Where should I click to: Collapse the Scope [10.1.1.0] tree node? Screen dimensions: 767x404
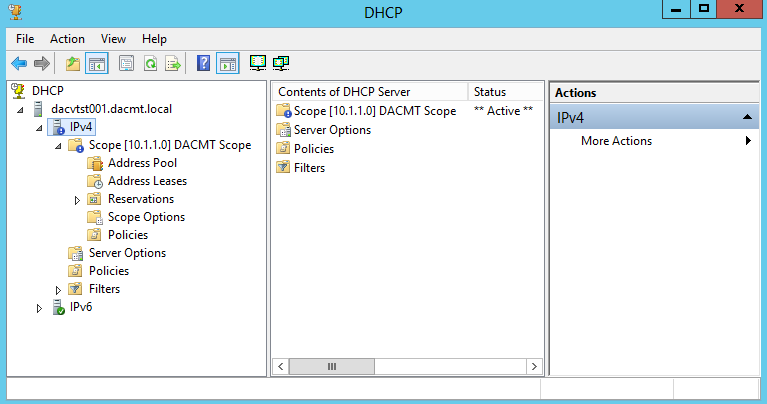58,146
